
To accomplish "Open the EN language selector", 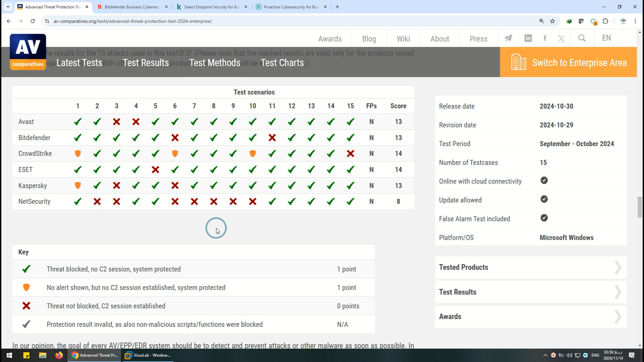I will click(x=606, y=38).
